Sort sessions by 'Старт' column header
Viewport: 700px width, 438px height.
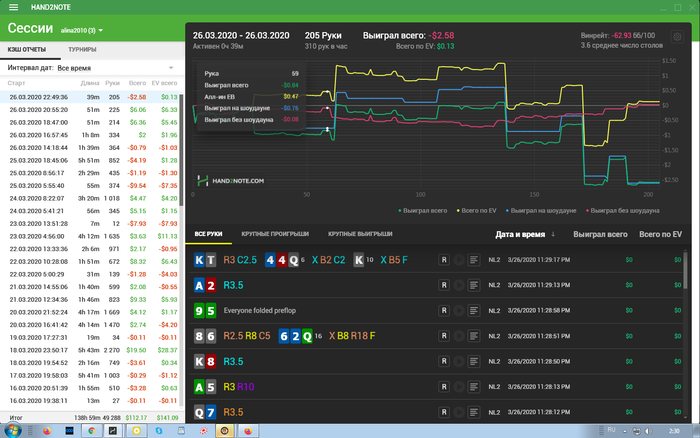click(16, 83)
